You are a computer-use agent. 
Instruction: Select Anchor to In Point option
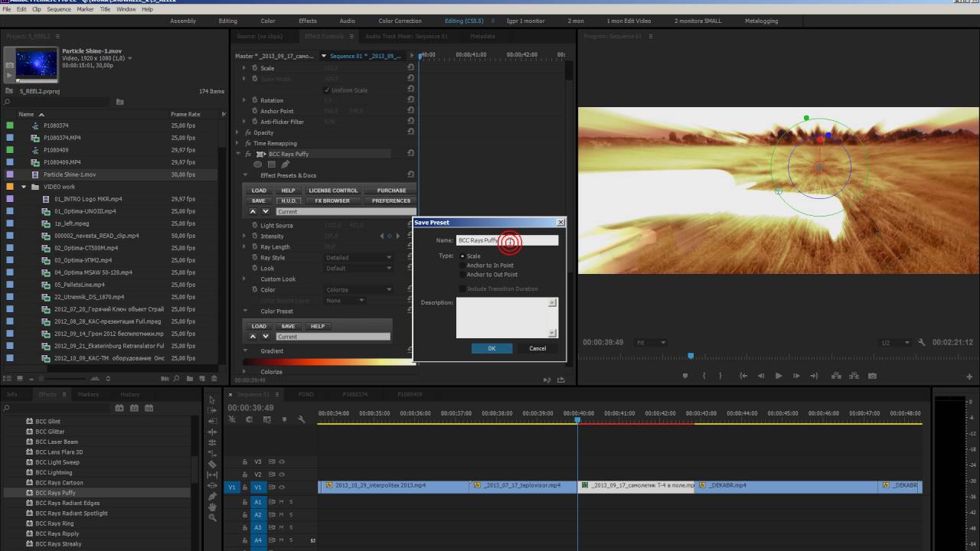[x=462, y=266]
